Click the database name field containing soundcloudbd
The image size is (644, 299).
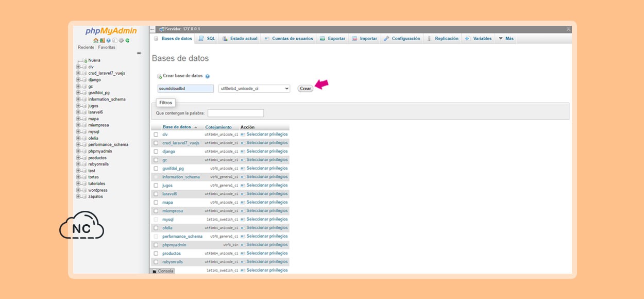click(x=185, y=89)
